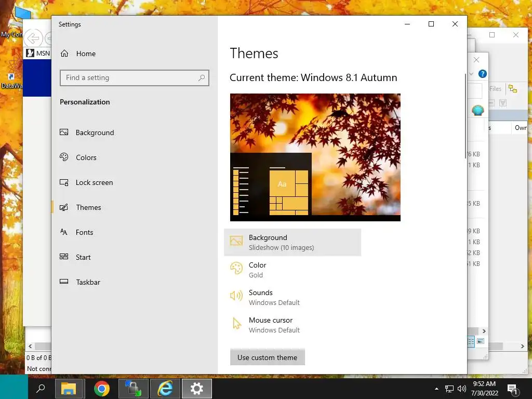Open Fonts settings page
This screenshot has width=532, height=399.
click(x=84, y=232)
